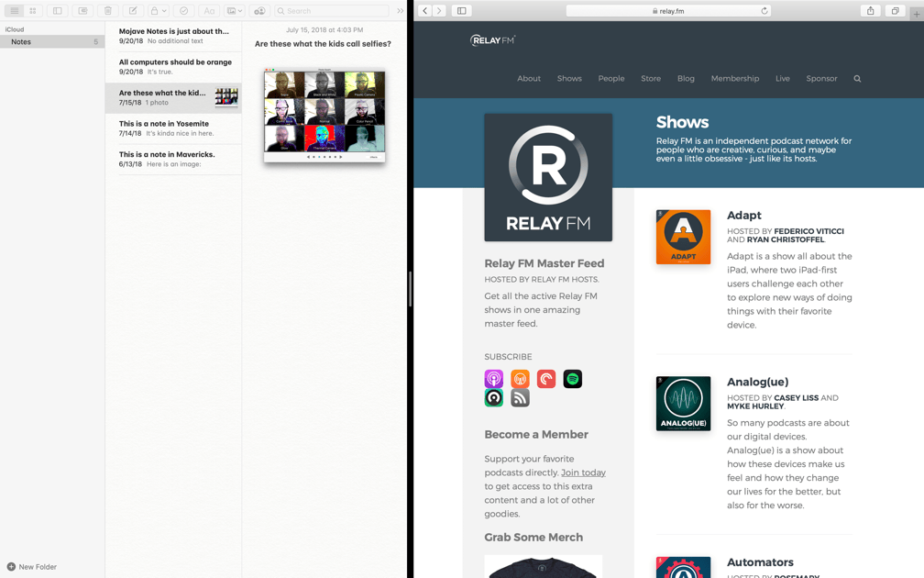Add a checklist using the checkmark icon

(x=184, y=11)
